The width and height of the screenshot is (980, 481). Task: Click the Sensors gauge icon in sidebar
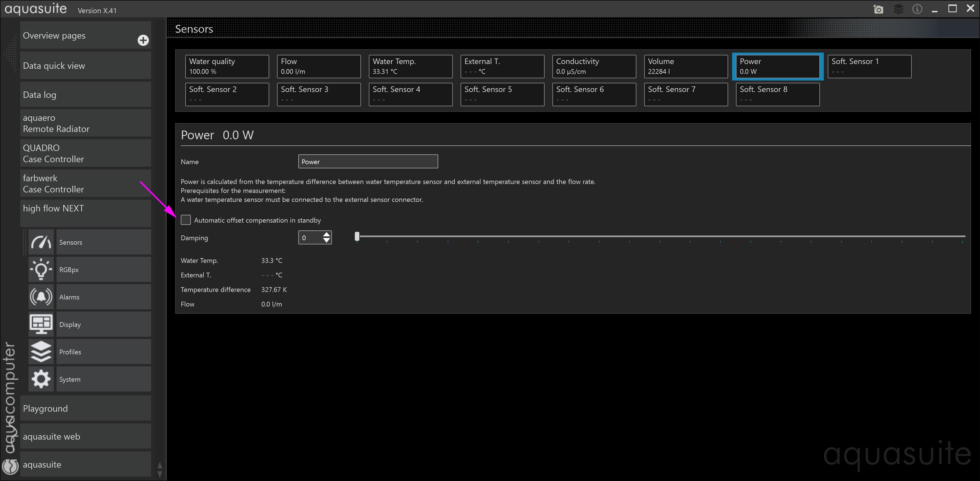(41, 242)
